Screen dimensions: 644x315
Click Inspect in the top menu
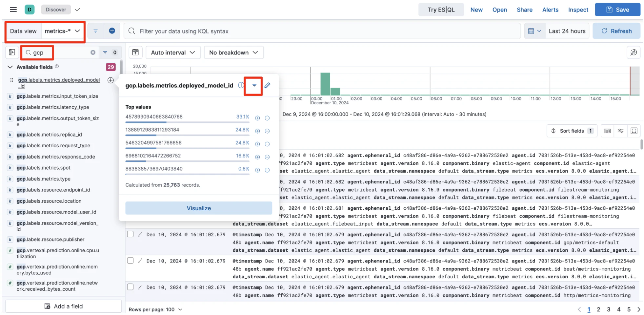[x=578, y=10]
